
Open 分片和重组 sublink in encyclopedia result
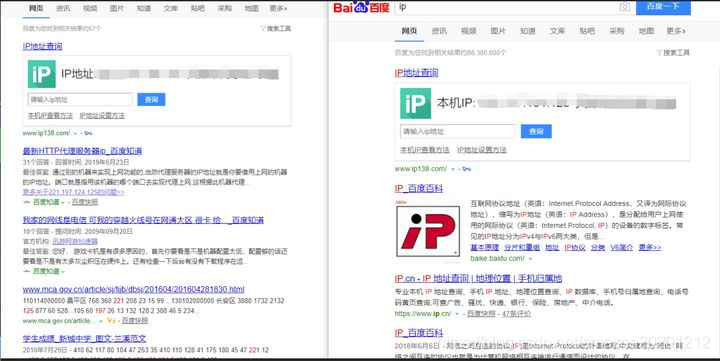tap(522, 248)
